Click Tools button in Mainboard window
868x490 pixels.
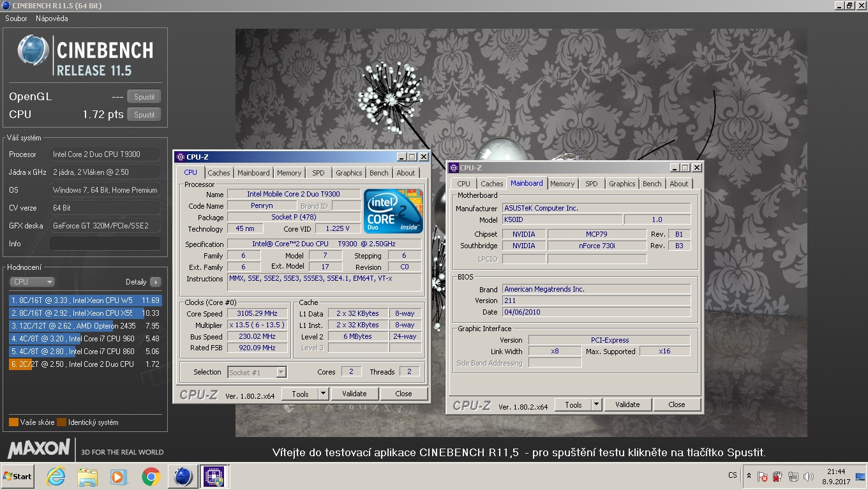pos(573,405)
